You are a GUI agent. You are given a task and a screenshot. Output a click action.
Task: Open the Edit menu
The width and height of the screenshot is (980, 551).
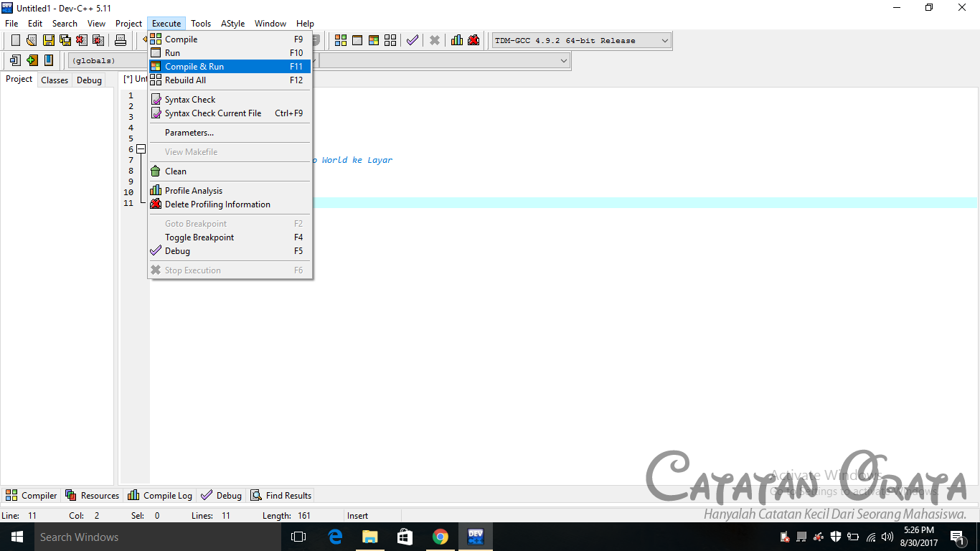[35, 24]
